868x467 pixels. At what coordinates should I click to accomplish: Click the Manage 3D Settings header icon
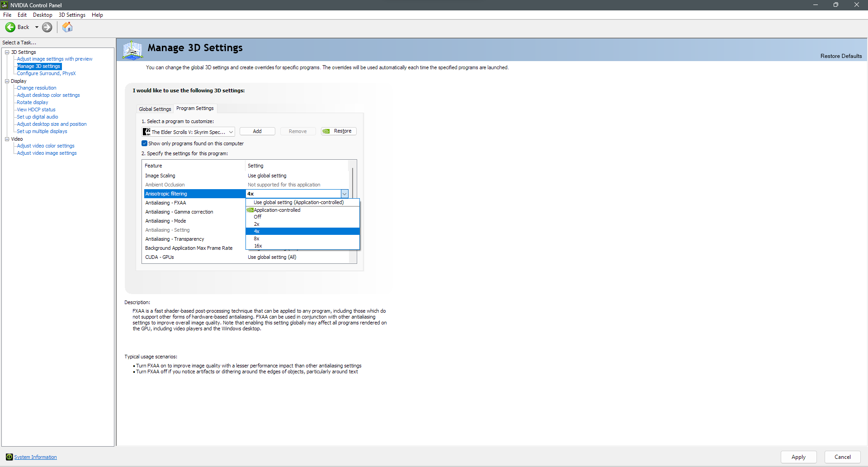(132, 50)
